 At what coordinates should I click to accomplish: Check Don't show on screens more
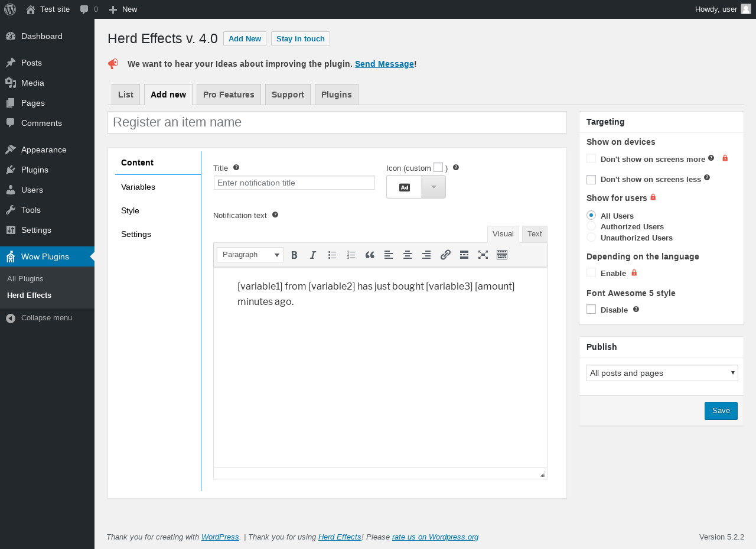click(x=591, y=158)
